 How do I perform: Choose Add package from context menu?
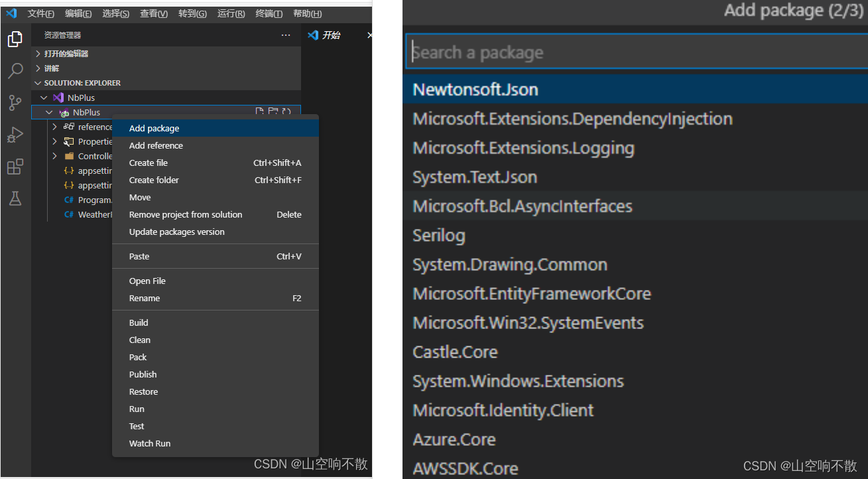(x=216, y=128)
